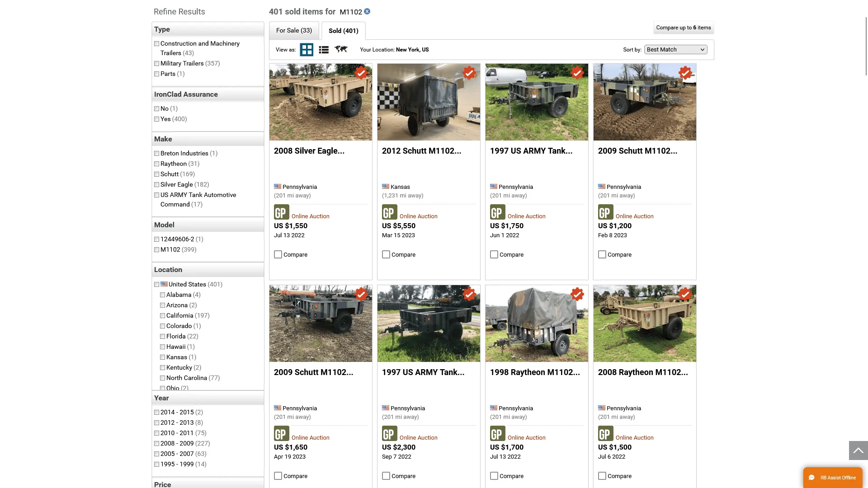Viewport: 868px width, 488px height.
Task: Click Price filter section header
Action: coord(208,483)
